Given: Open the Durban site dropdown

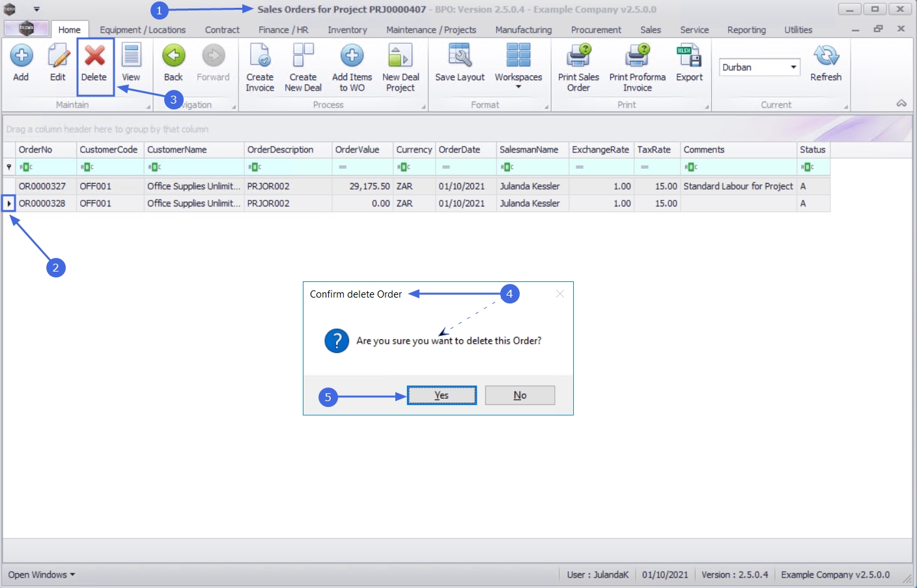Looking at the screenshot, I should tap(793, 67).
